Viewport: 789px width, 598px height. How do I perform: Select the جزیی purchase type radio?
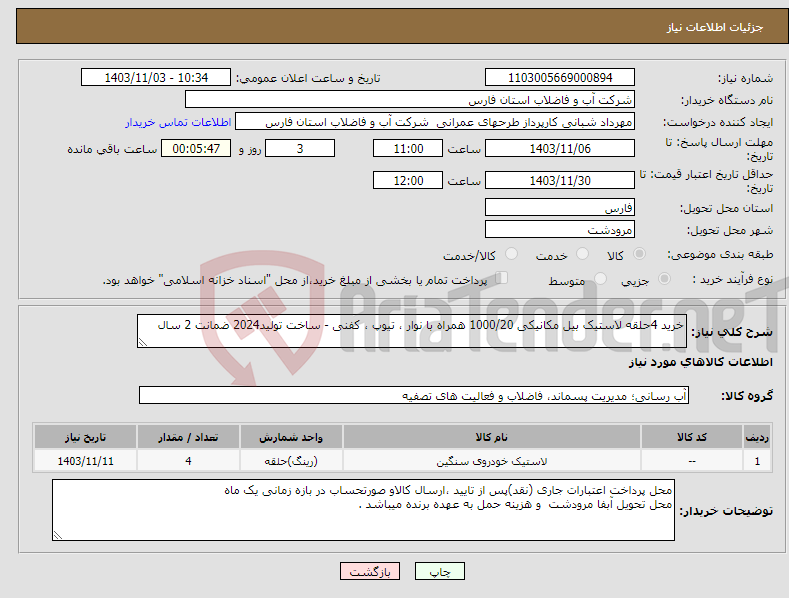pos(664,279)
